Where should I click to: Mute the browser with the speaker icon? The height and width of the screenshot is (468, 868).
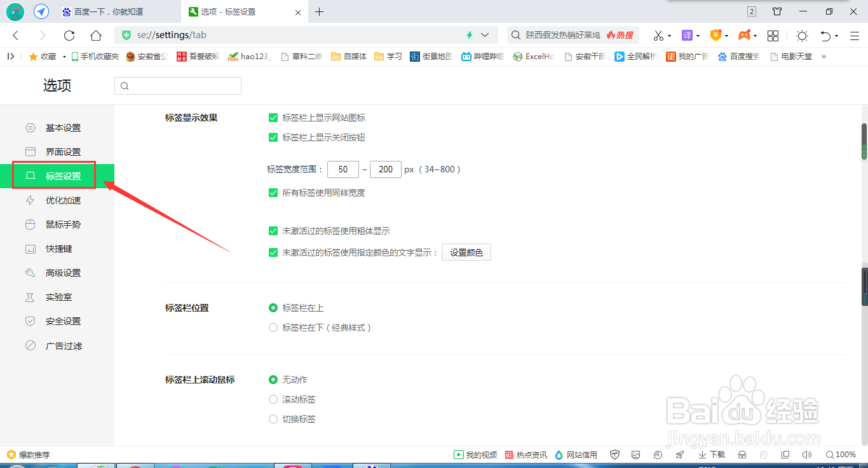(x=807, y=455)
